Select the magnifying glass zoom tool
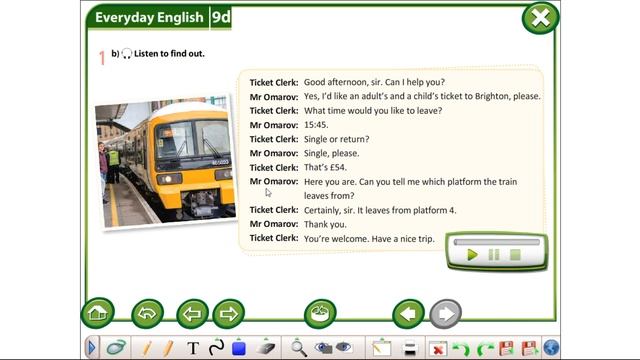Image resolution: width=640 pixels, height=360 pixels. point(299,348)
